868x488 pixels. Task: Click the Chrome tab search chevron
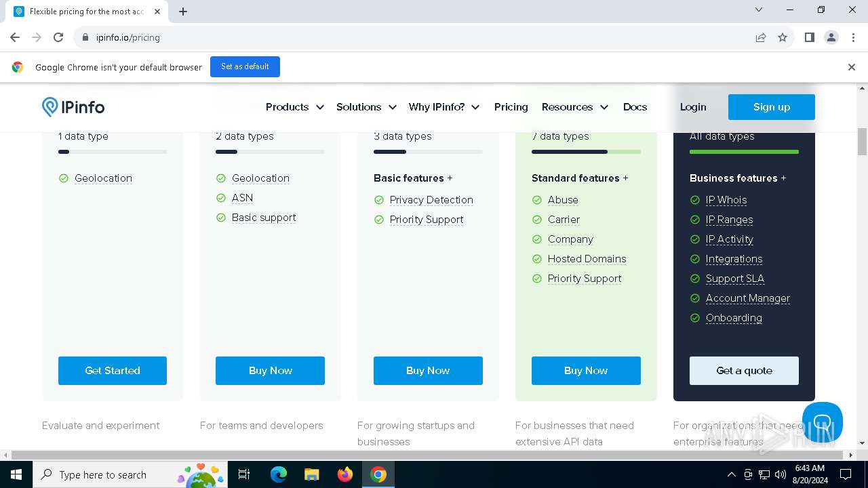click(x=759, y=9)
